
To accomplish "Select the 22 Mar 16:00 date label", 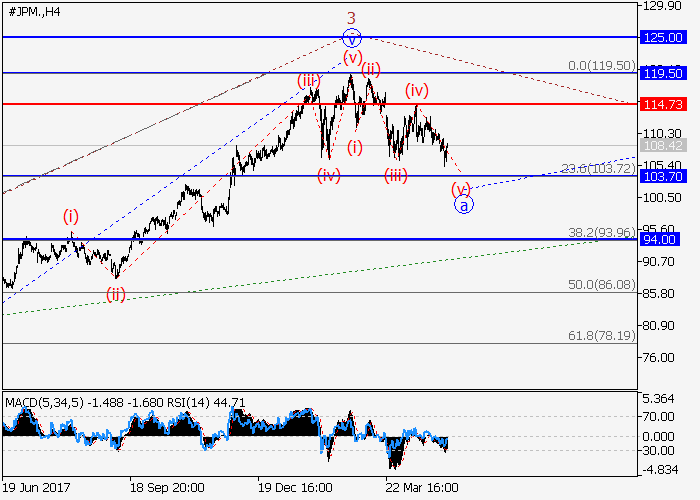I will click(x=423, y=488).
